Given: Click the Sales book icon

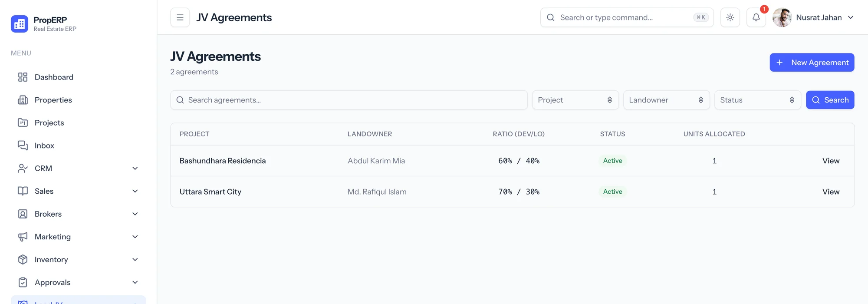Looking at the screenshot, I should coord(23,191).
